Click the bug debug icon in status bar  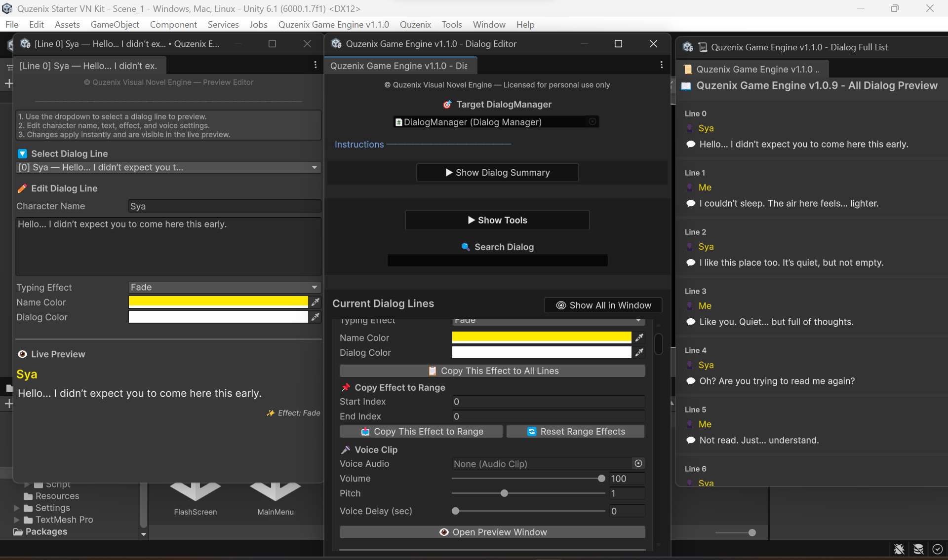point(899,549)
